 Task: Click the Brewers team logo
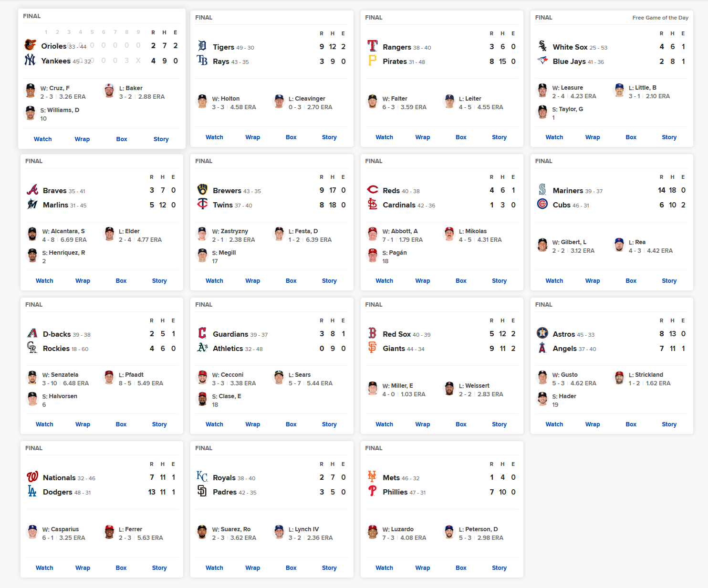202,189
